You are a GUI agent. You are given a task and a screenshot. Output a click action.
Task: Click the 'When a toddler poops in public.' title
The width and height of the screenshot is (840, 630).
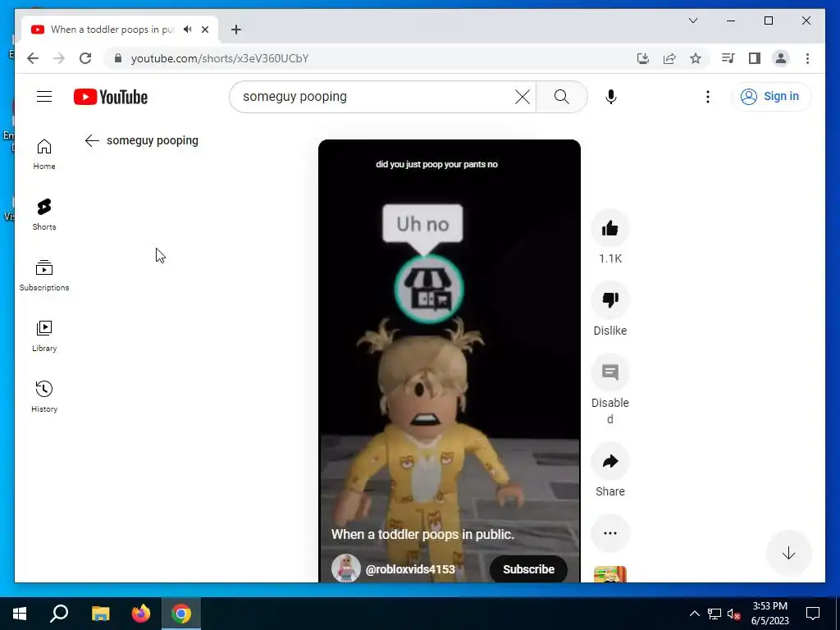tap(422, 534)
